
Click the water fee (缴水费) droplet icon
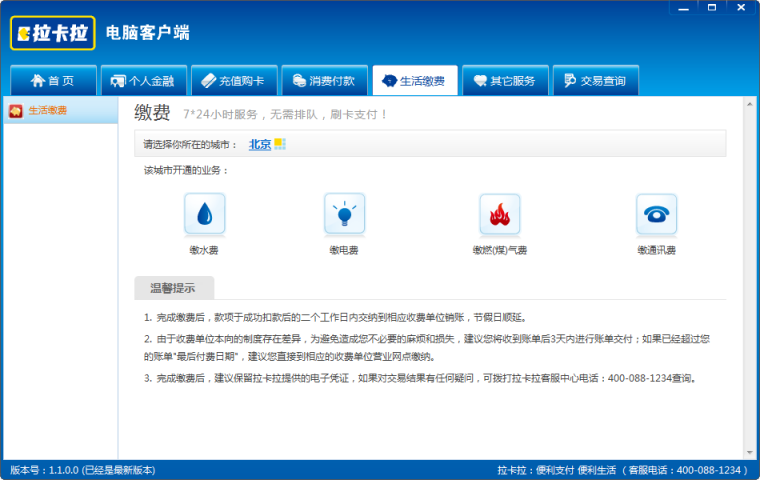click(x=204, y=214)
